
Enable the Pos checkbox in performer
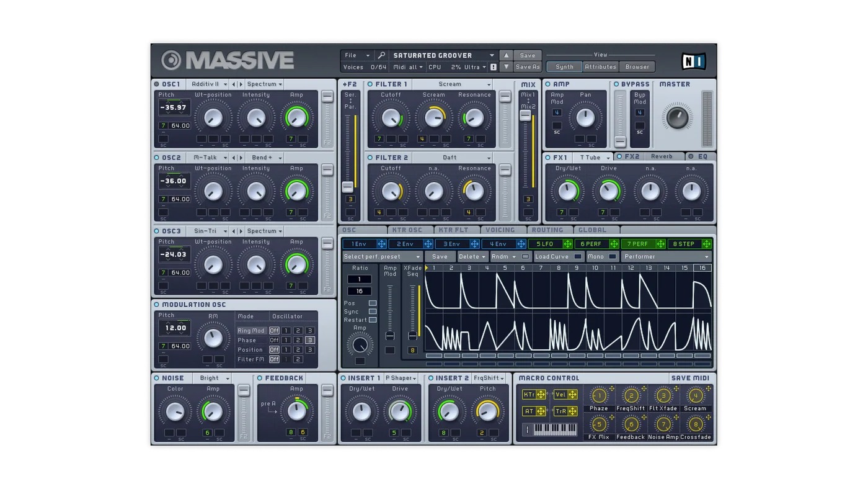[373, 303]
